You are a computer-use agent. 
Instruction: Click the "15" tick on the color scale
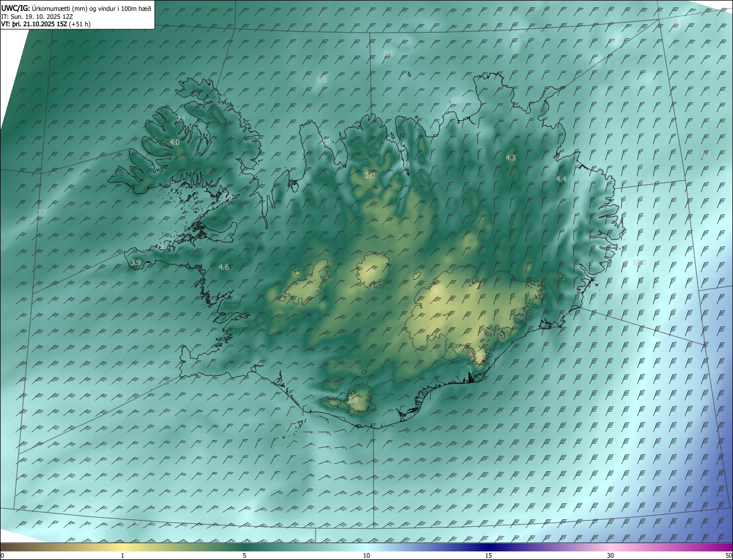(488, 555)
